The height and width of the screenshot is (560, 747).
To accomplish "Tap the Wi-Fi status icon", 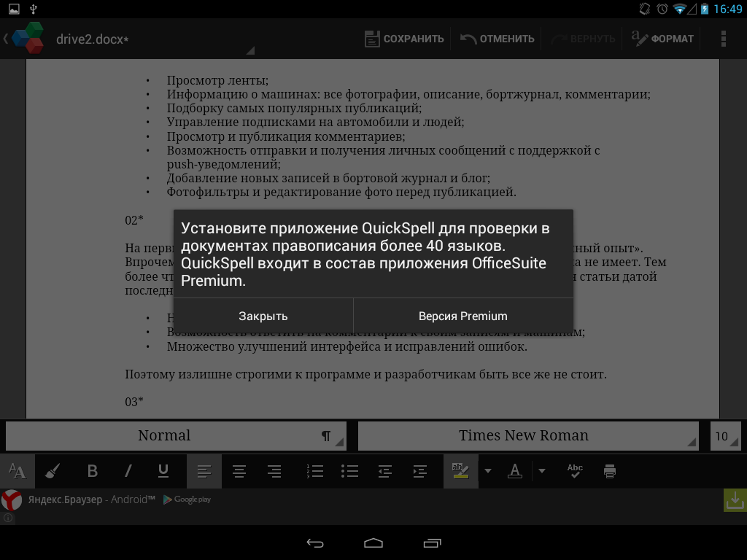I will [679, 9].
